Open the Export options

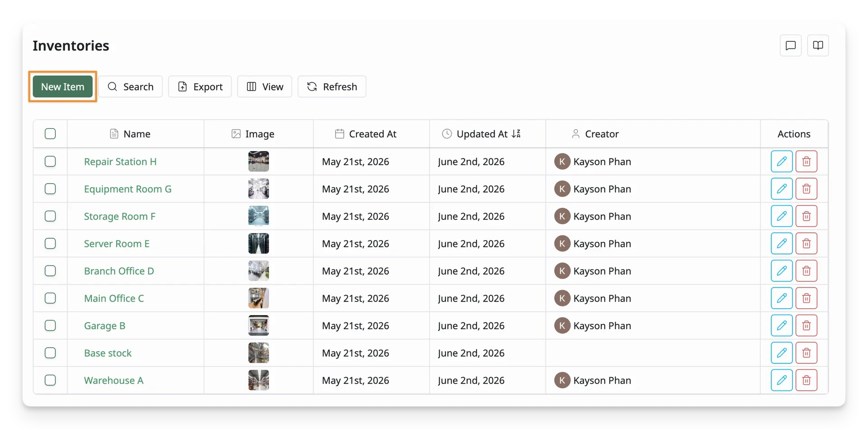click(x=200, y=86)
